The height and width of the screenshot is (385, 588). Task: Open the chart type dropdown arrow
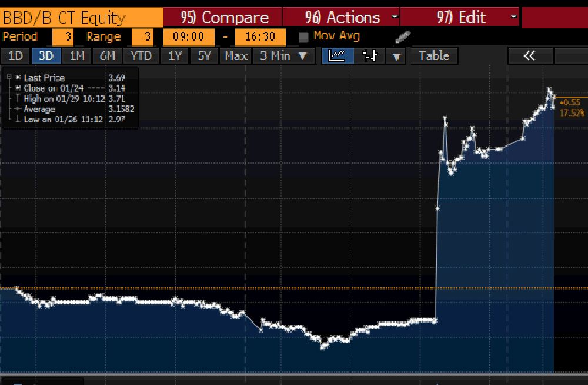(x=396, y=56)
